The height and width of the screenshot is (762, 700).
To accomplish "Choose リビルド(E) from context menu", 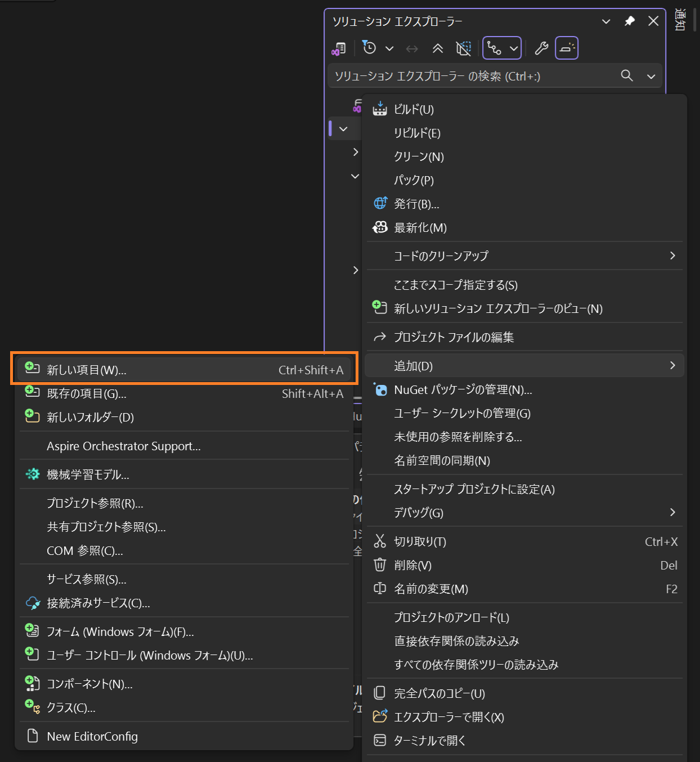I will click(525, 133).
